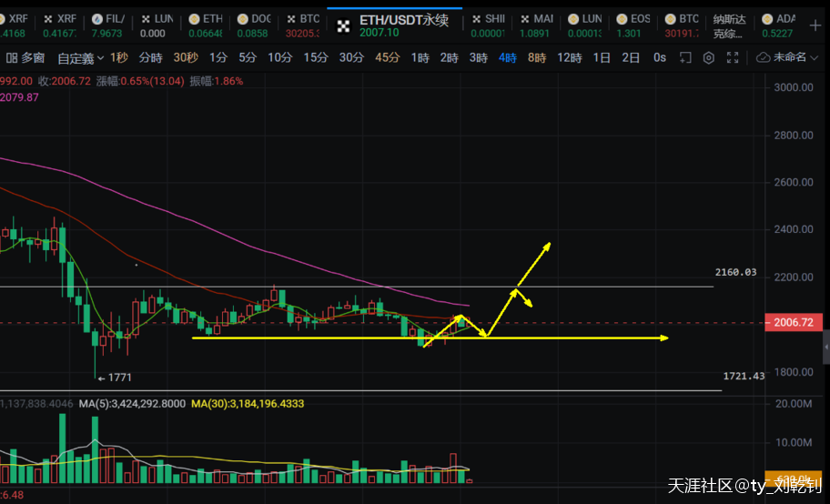
Task: Click the add-chart-window icon in toolbar
Action: pyautogui.click(x=685, y=58)
